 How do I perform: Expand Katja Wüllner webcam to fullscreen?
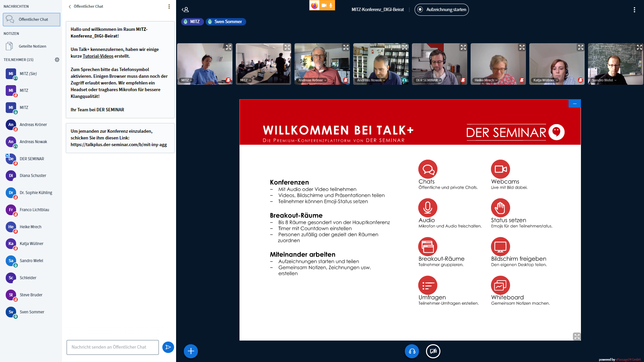(x=581, y=47)
